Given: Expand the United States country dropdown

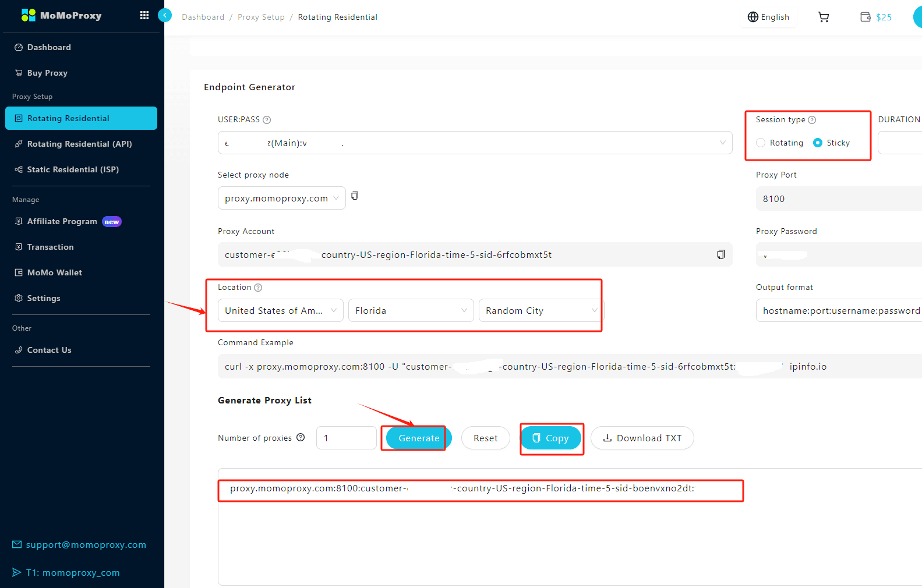Looking at the screenshot, I should 280,310.
